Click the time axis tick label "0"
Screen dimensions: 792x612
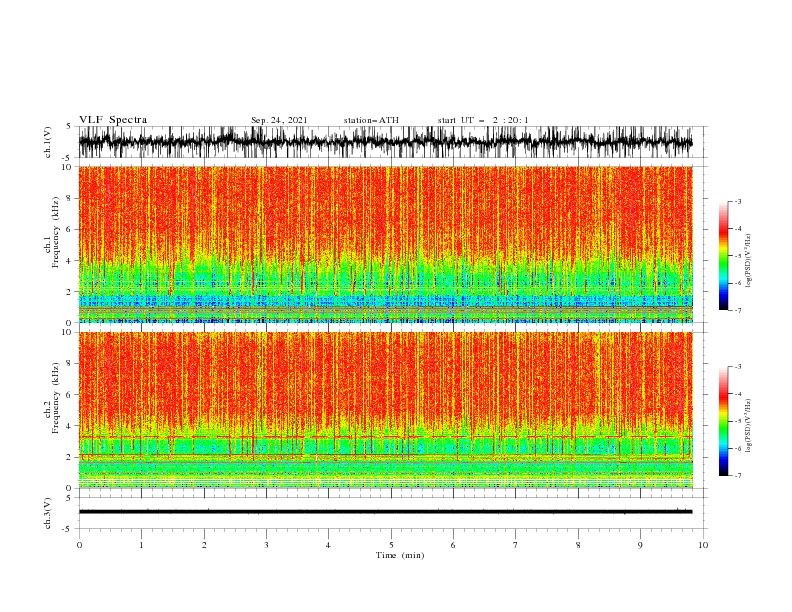click(79, 545)
